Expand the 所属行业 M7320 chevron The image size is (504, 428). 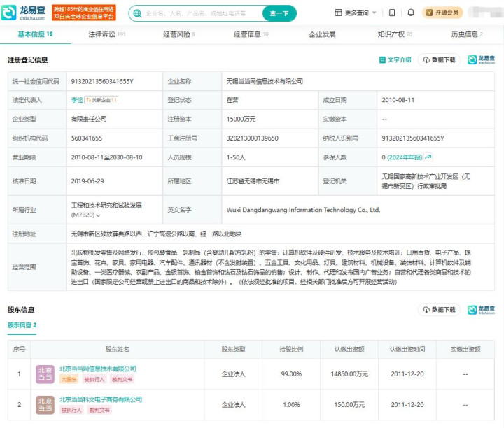click(99, 215)
